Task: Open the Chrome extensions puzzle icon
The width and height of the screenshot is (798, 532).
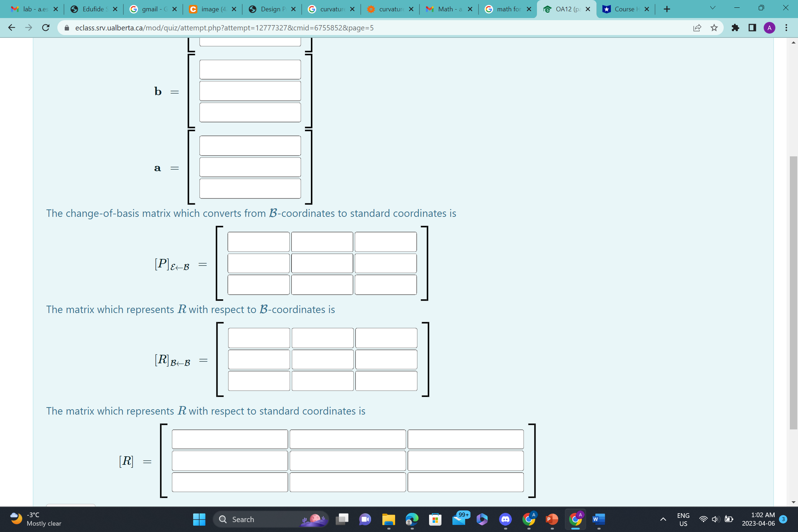Action: [x=735, y=28]
